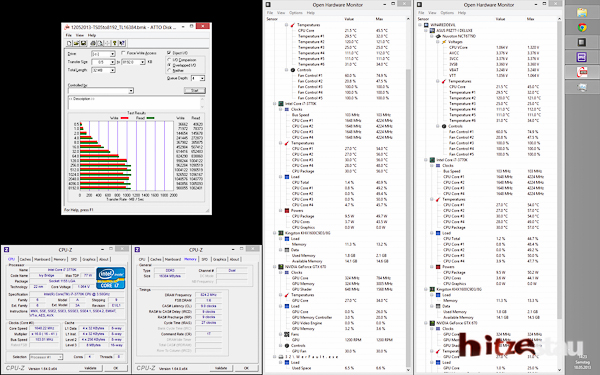600x375 pixels.
Task: Click the Voltages lightning icon in right Hardware Monitor
Action: tap(444, 42)
